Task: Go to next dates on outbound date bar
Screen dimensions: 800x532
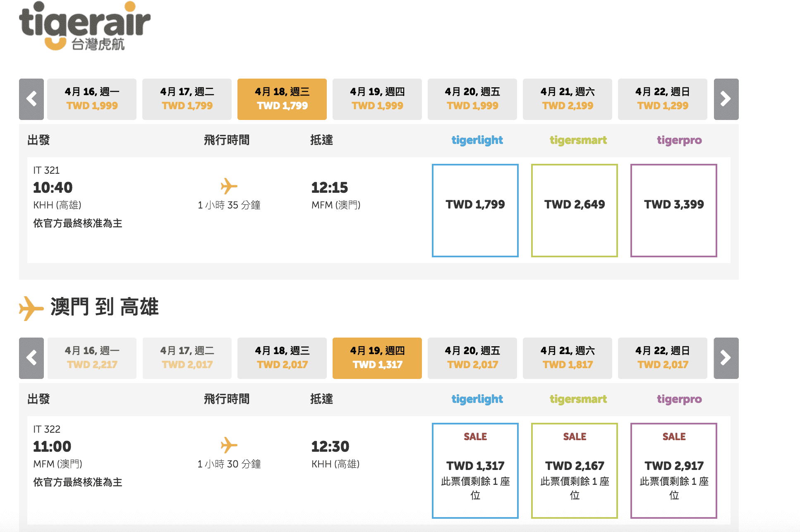Action: click(x=726, y=99)
